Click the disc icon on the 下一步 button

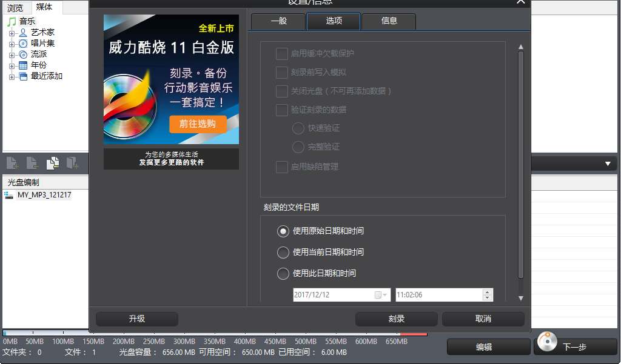[x=548, y=341]
